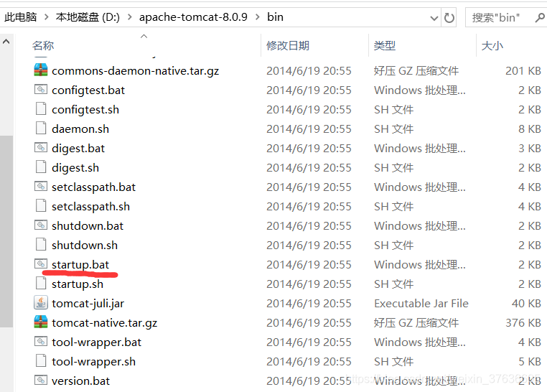Select the file name setclasspath.sh

[90, 207]
